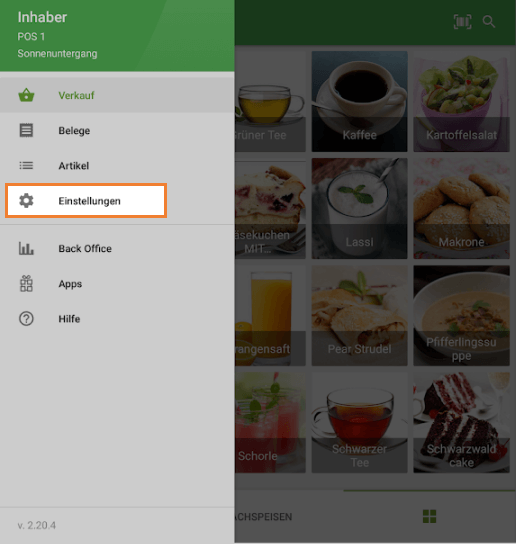Click the Sonnenuntergang store name

(x=57, y=53)
